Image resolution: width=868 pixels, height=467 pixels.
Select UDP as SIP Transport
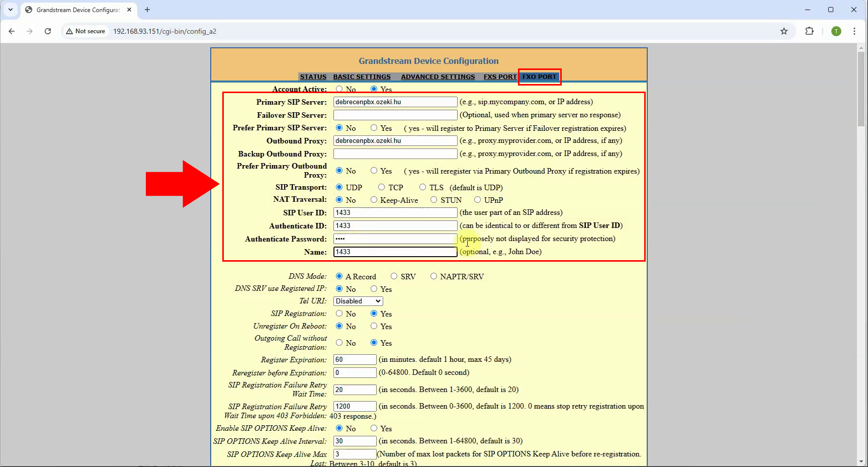point(339,187)
